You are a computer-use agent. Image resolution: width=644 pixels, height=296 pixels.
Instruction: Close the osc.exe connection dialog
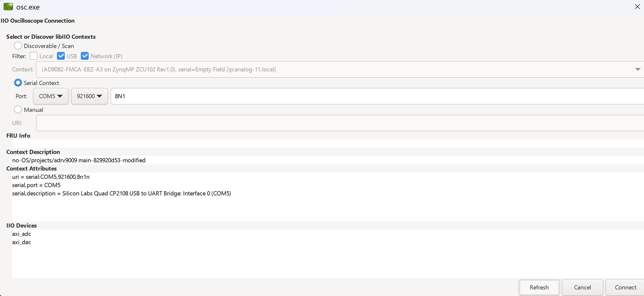click(x=637, y=7)
